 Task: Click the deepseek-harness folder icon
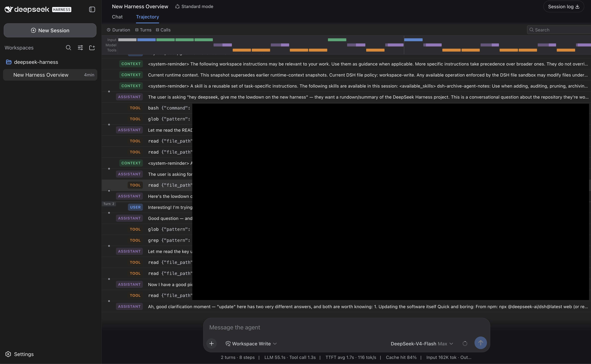point(9,62)
